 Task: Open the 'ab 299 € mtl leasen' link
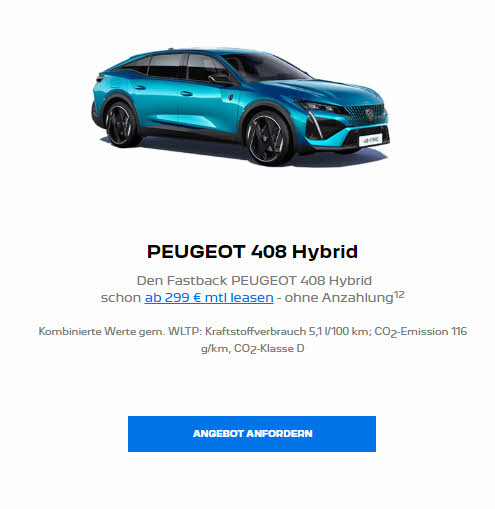tap(209, 297)
